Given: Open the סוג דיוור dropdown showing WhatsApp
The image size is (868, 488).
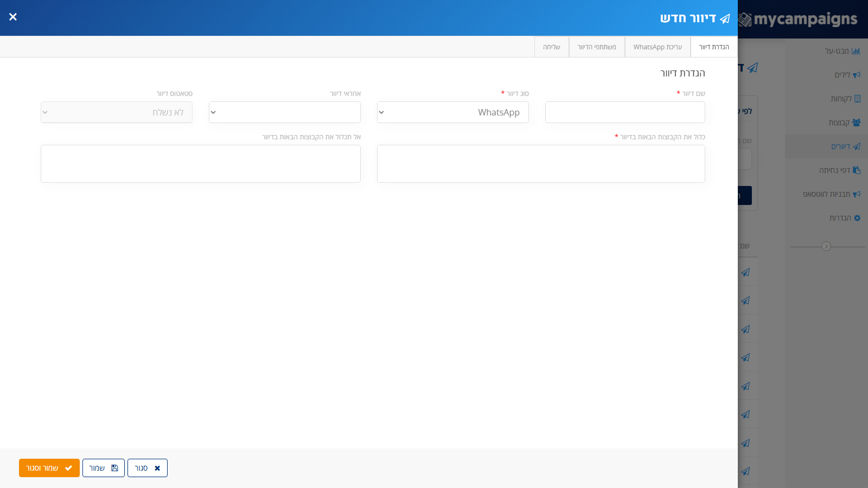Looking at the screenshot, I should pos(453,112).
